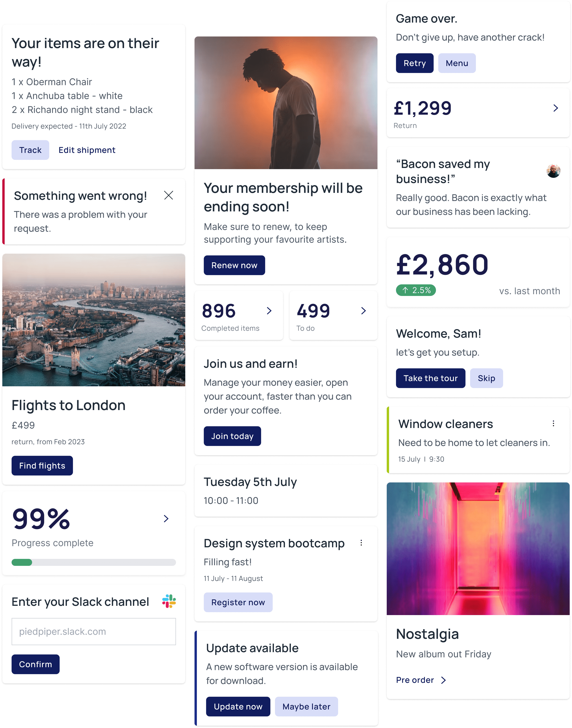The width and height of the screenshot is (572, 728).
Task: Select Retry on Game over screen
Action: (414, 63)
